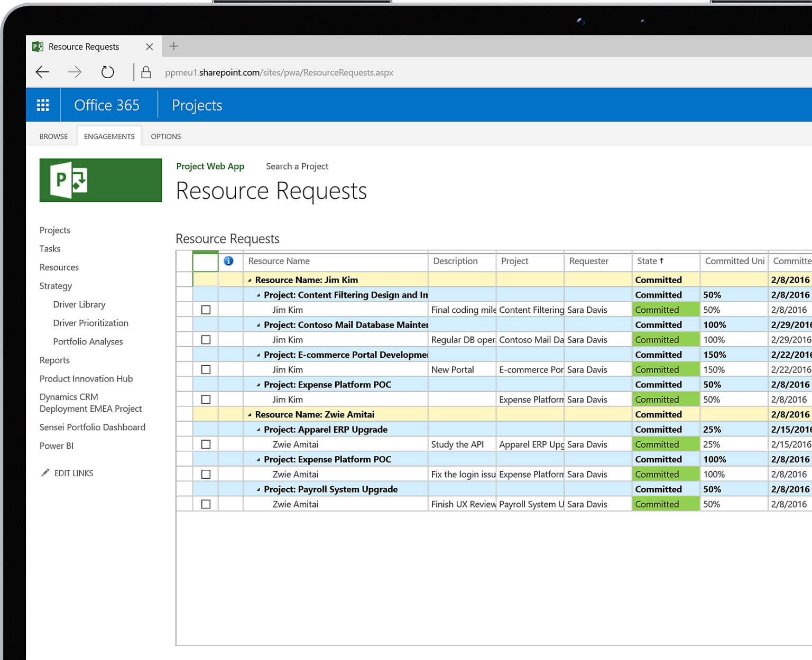Viewport: 812px width, 660px height.
Task: Click the info icon in the grid header
Action: point(228,261)
